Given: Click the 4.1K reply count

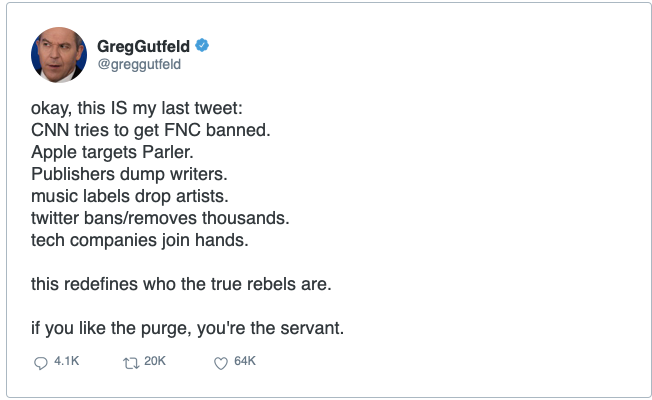Looking at the screenshot, I should [65, 362].
